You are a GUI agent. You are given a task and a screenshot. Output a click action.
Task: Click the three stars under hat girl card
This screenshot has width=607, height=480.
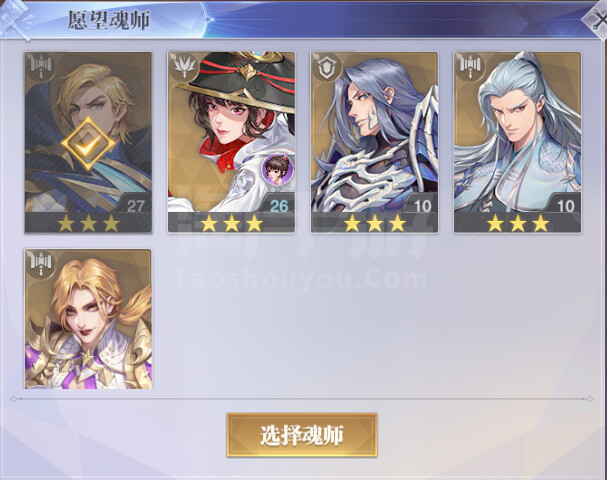click(231, 223)
